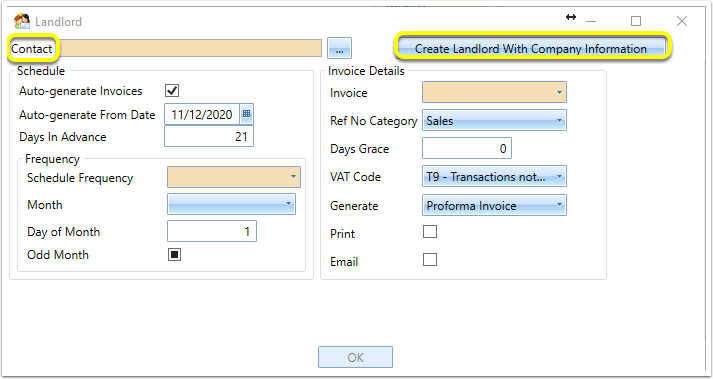Open the Ref No Category dropdown
The image size is (713, 379).
494,121
